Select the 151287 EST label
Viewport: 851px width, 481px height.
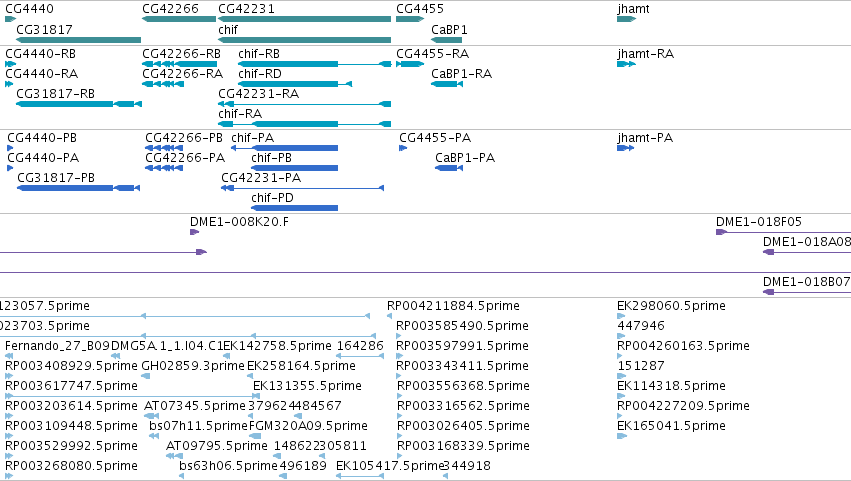641,366
